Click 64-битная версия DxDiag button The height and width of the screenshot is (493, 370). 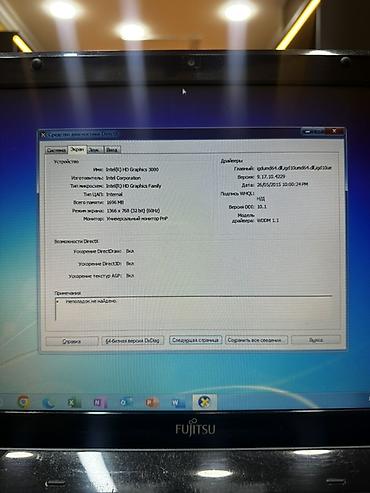point(132,341)
